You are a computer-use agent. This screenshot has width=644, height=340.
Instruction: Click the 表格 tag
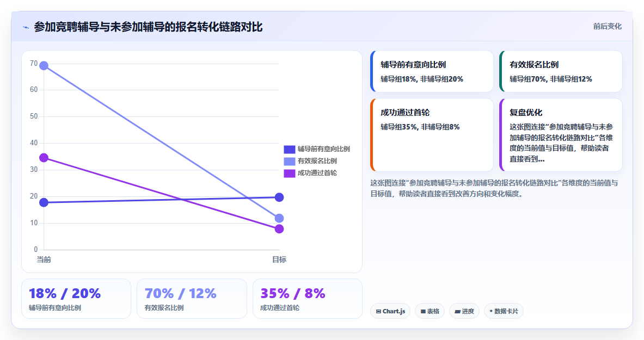(430, 311)
